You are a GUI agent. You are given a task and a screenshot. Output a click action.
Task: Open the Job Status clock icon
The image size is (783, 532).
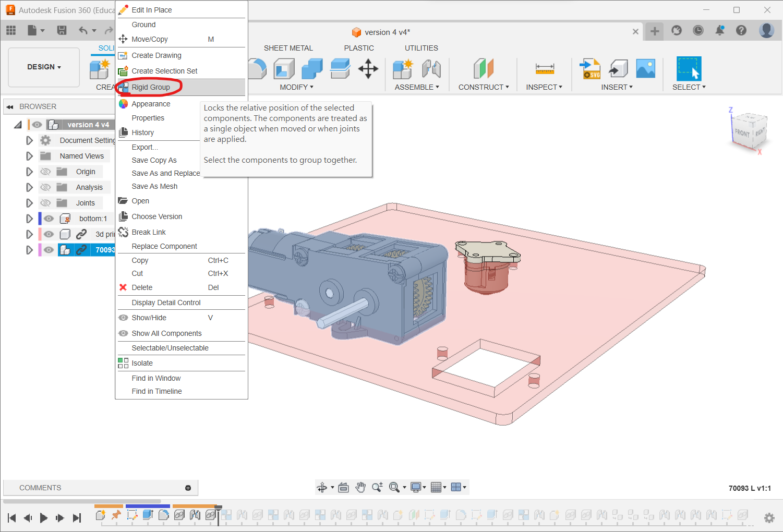point(698,31)
